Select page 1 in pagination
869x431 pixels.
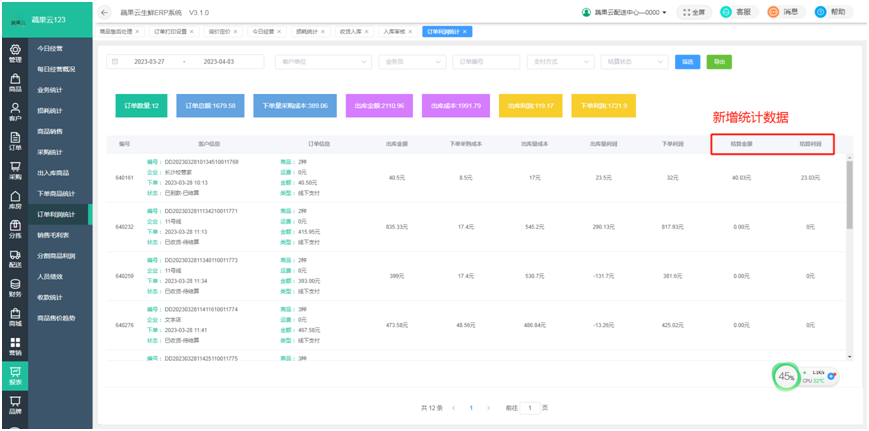(x=471, y=408)
